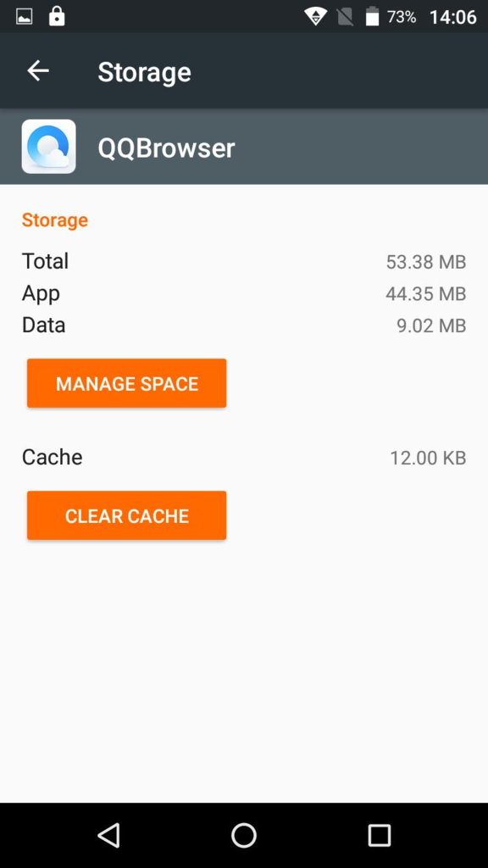Tap the Cache 12.00 KB row
Screen dimensions: 488x868
coord(244,458)
